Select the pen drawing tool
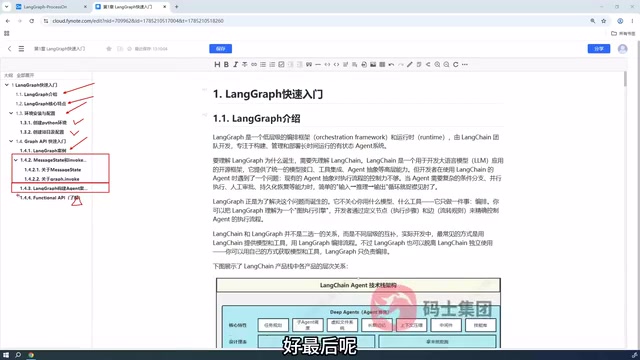This screenshot has width=640, height=360. [410, 64]
